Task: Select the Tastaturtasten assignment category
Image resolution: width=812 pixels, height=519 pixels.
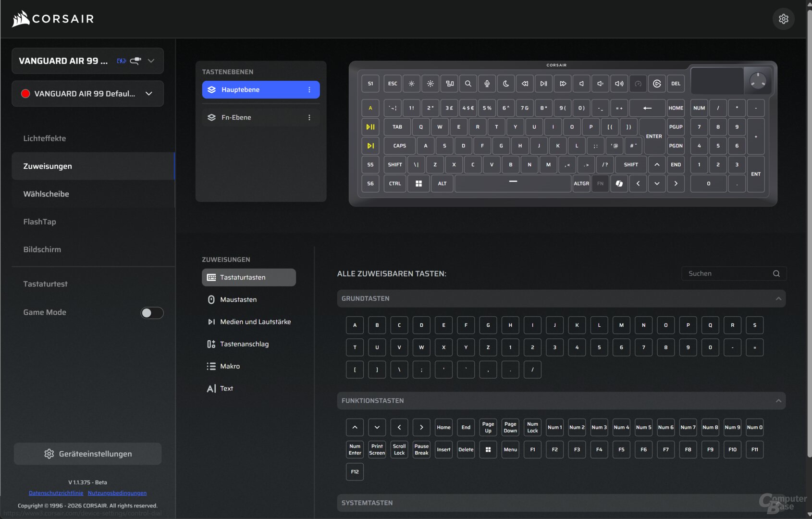Action: pyautogui.click(x=248, y=277)
